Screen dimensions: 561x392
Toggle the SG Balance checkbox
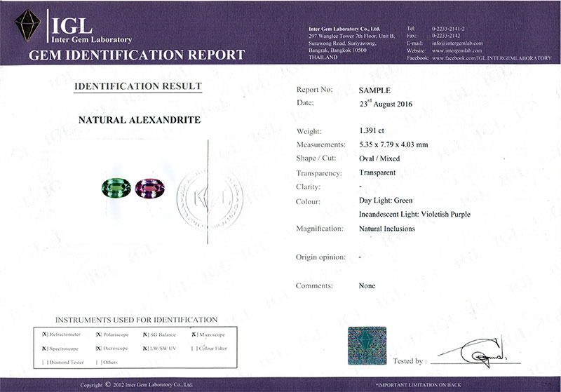pyautogui.click(x=146, y=334)
